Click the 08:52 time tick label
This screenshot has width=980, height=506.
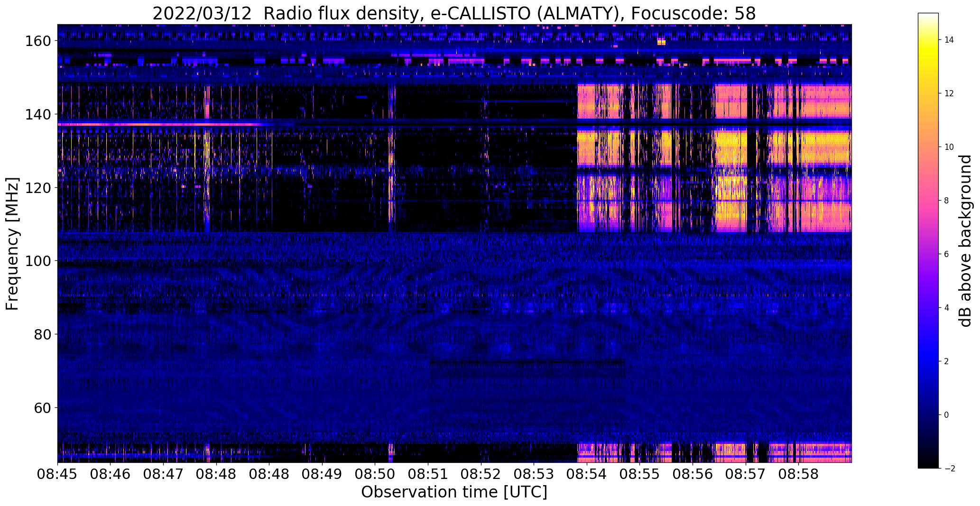pyautogui.click(x=481, y=474)
